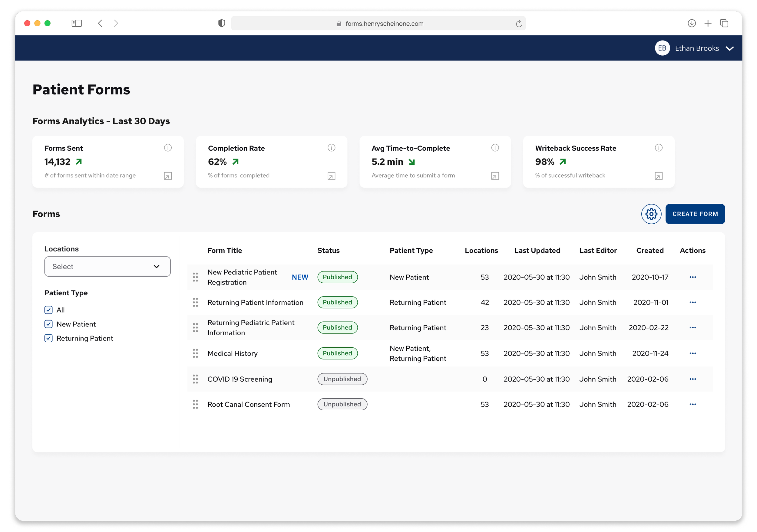This screenshot has height=532, width=757.
Task: Open the forms settings gear icon
Action: tap(651, 214)
